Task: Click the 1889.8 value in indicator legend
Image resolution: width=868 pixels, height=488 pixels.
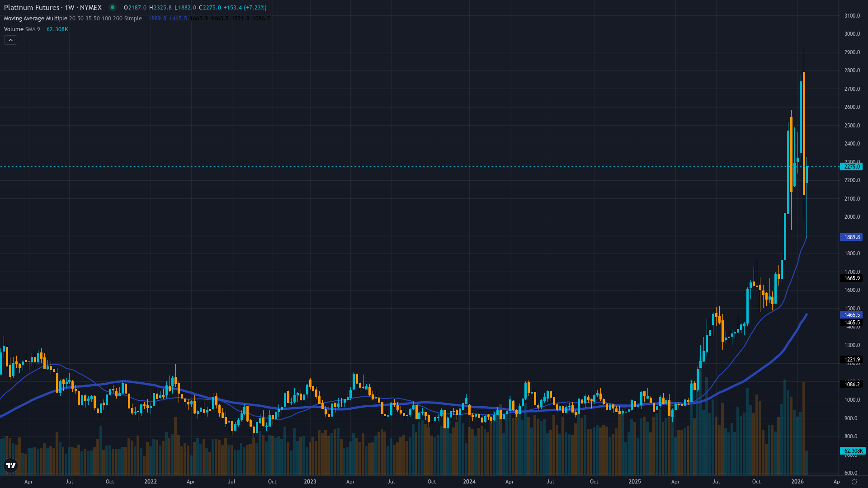Action: click(x=157, y=19)
